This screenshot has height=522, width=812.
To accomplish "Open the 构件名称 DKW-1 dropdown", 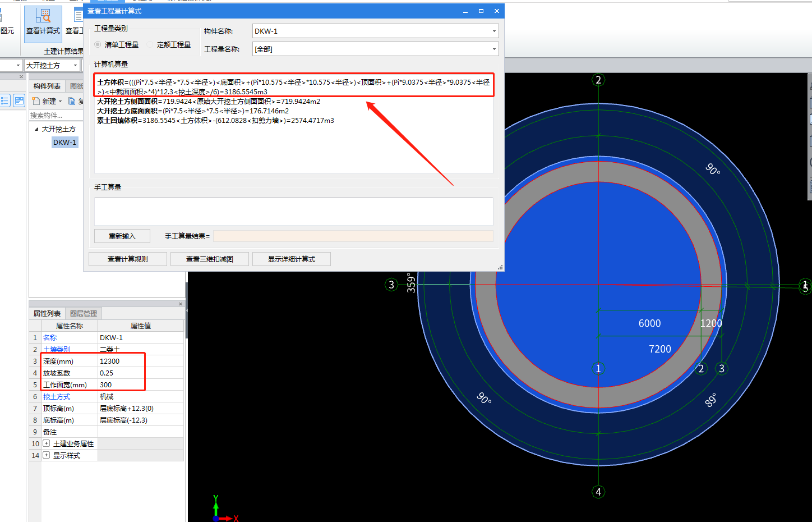I will coord(493,31).
